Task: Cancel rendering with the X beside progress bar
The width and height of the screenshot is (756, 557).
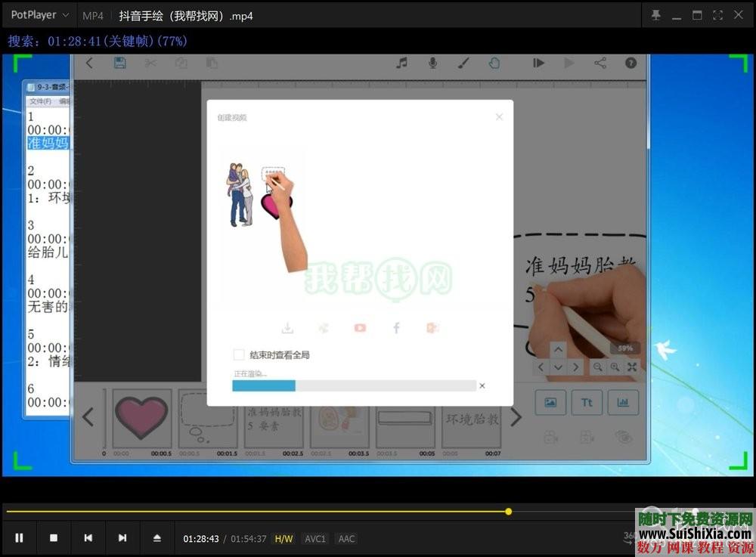Action: click(482, 385)
